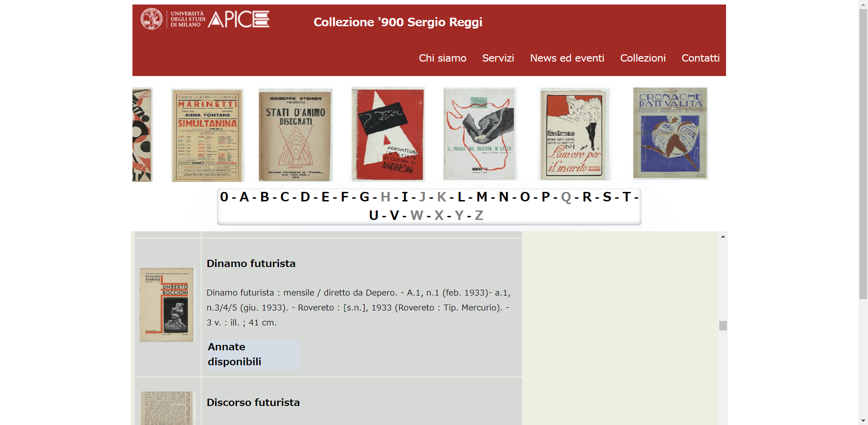Select the Aeropittura Andreoni red cover

point(388,134)
